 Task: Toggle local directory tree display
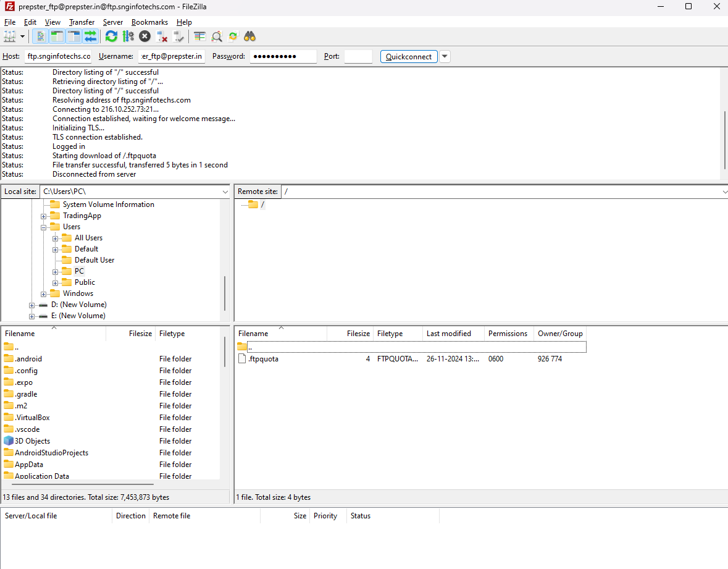[x=57, y=36]
